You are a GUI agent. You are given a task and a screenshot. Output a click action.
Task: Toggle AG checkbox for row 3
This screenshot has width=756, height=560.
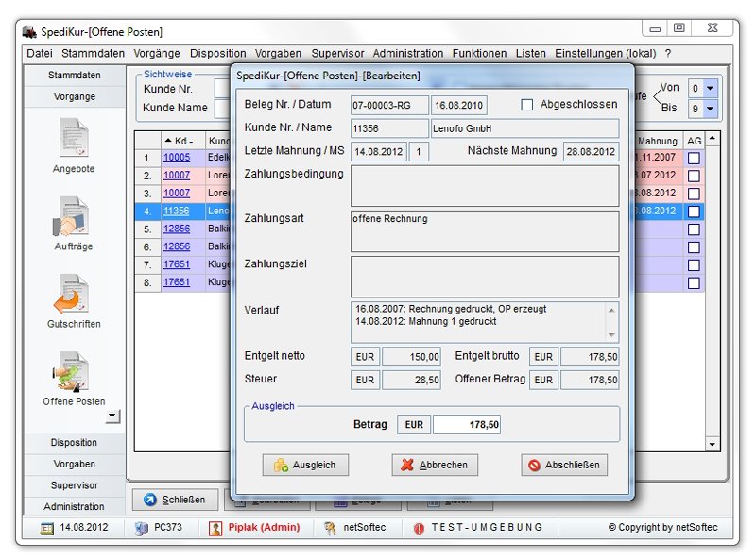[x=694, y=194]
